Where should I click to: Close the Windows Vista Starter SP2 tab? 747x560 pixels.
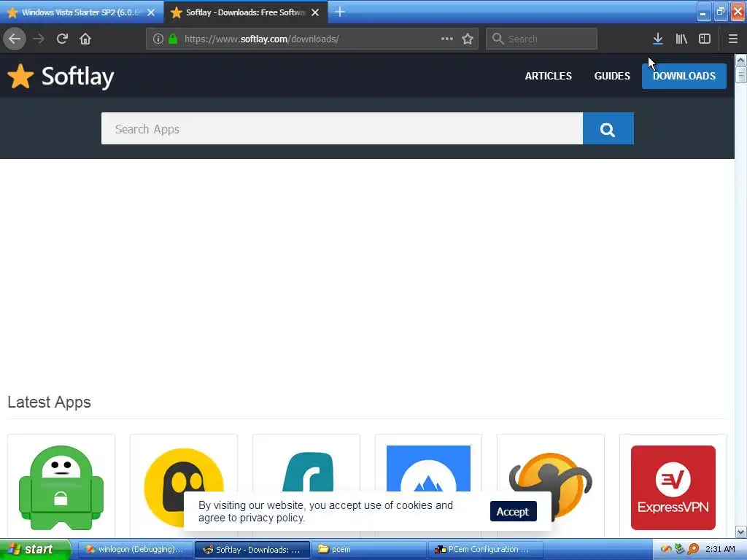(x=151, y=12)
